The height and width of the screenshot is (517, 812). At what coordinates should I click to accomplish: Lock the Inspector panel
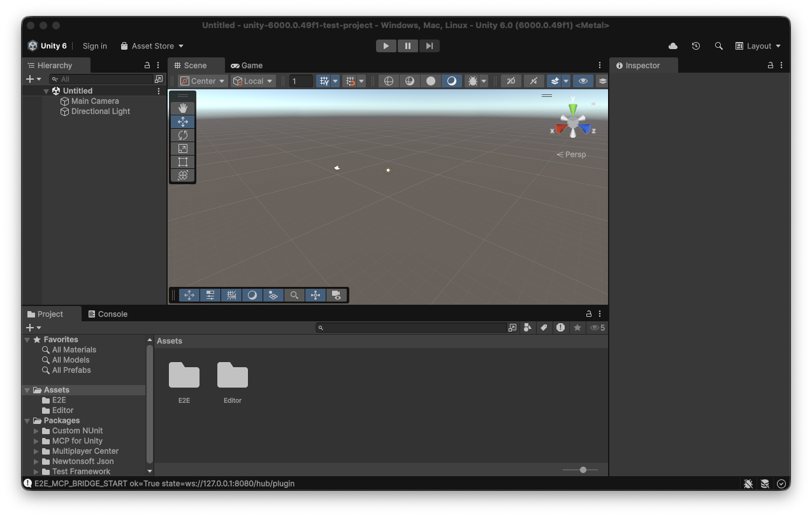point(771,65)
